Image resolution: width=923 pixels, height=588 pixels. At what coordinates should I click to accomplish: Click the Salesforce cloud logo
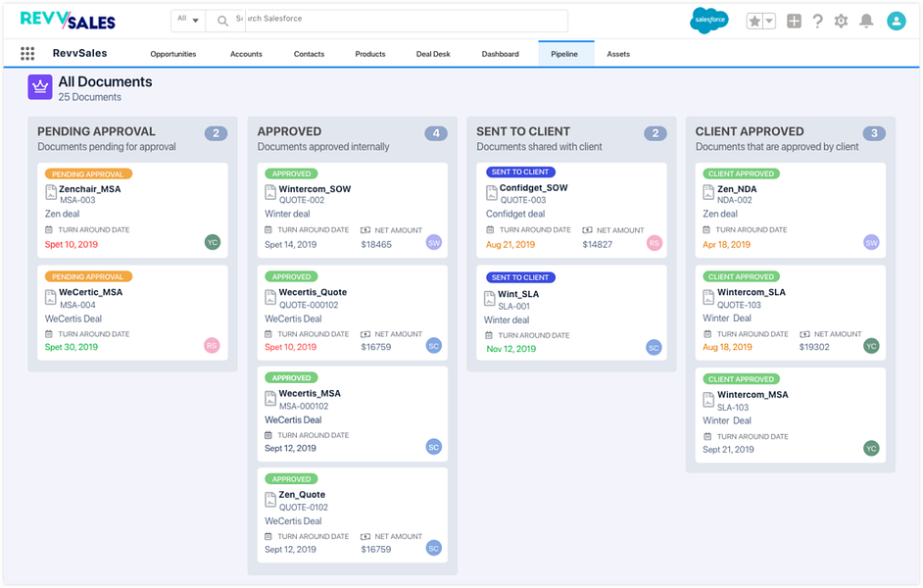pos(709,20)
